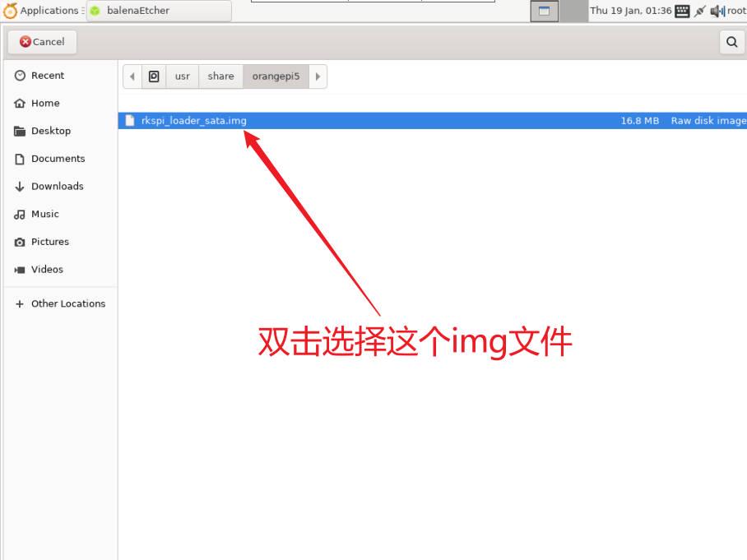Select the second grey workspace box
This screenshot has width=747, height=560.
click(x=573, y=11)
